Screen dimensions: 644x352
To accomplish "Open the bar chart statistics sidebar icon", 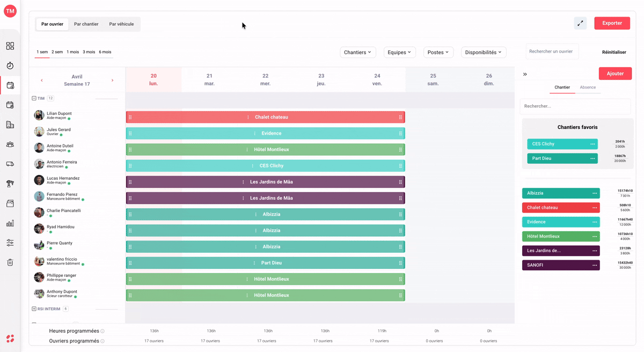I will coord(10,223).
